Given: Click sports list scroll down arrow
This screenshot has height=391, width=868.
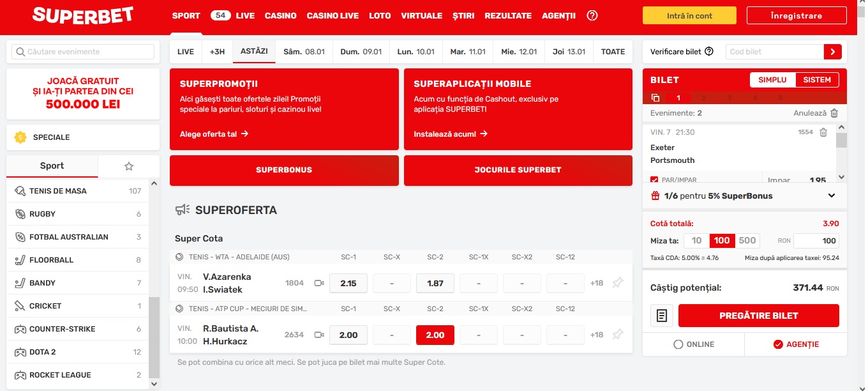Looking at the screenshot, I should point(154,383).
